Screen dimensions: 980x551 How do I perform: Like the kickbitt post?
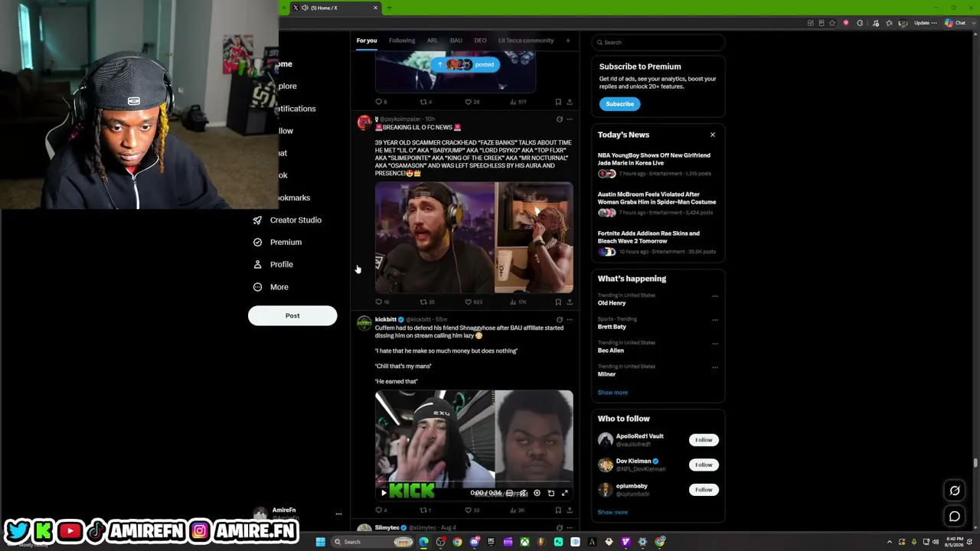(x=469, y=510)
